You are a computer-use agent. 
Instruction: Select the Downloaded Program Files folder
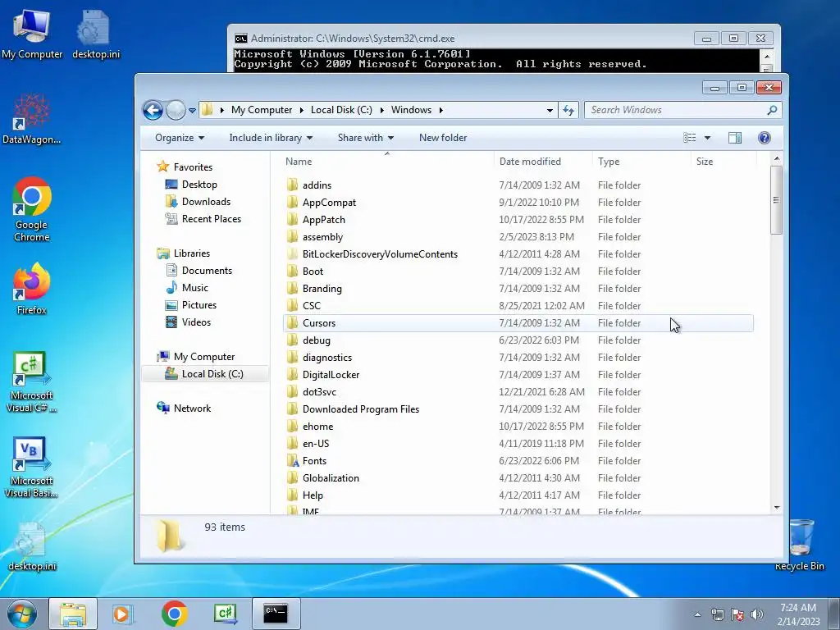(361, 409)
